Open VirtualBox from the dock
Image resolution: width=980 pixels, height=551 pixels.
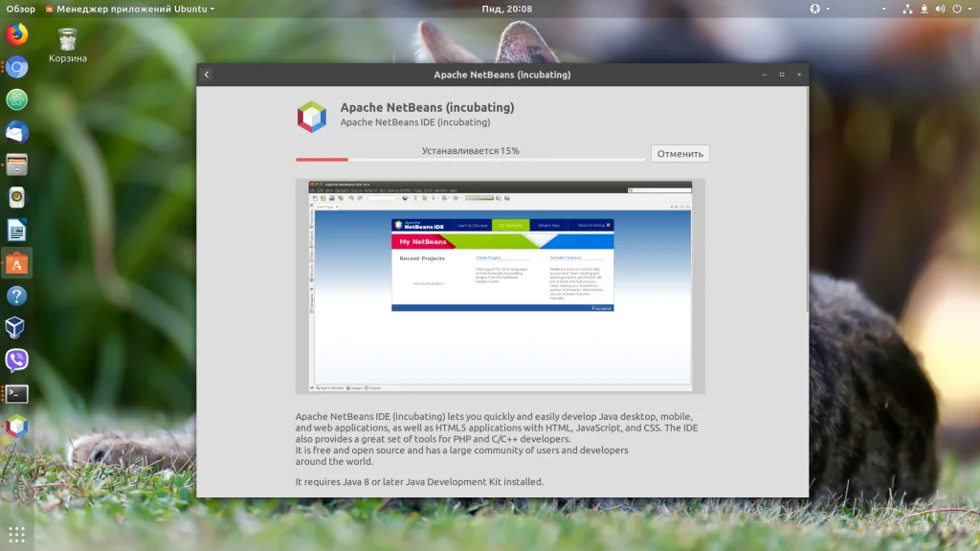pyautogui.click(x=17, y=328)
